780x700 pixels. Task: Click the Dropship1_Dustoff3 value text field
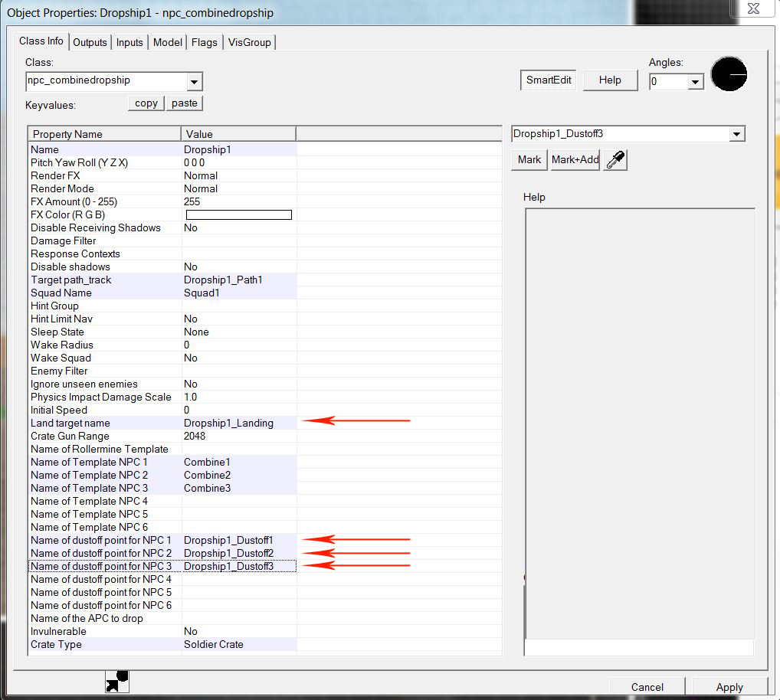coord(621,134)
